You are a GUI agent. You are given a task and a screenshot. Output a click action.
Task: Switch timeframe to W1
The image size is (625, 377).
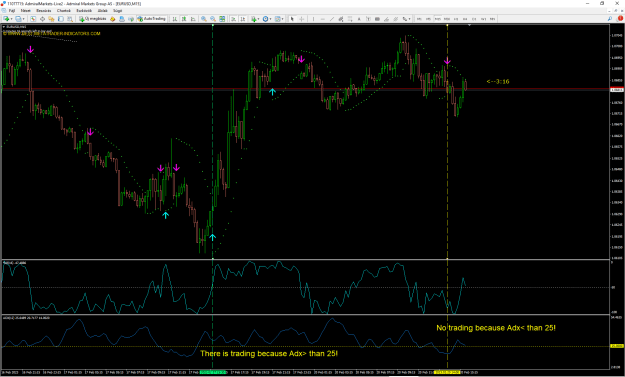click(x=484, y=19)
